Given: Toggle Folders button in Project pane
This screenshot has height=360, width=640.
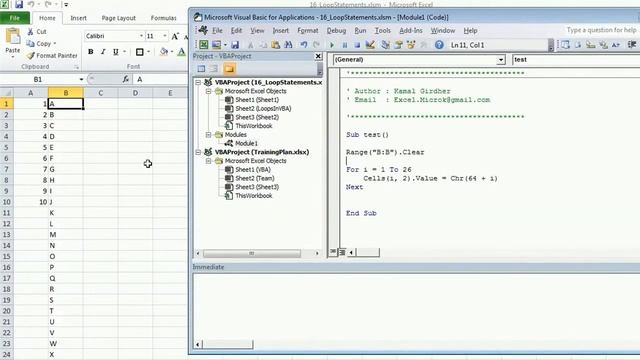Looking at the screenshot, I should click(229, 69).
